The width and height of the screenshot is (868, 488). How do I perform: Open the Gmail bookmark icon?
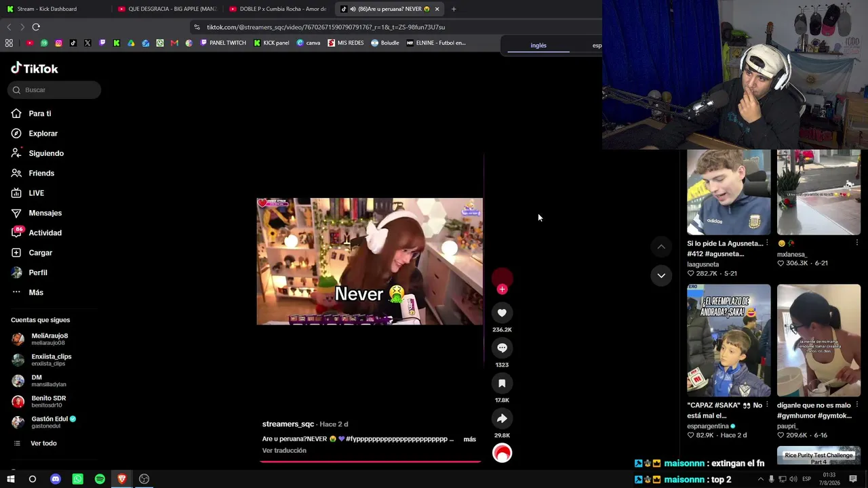174,43
